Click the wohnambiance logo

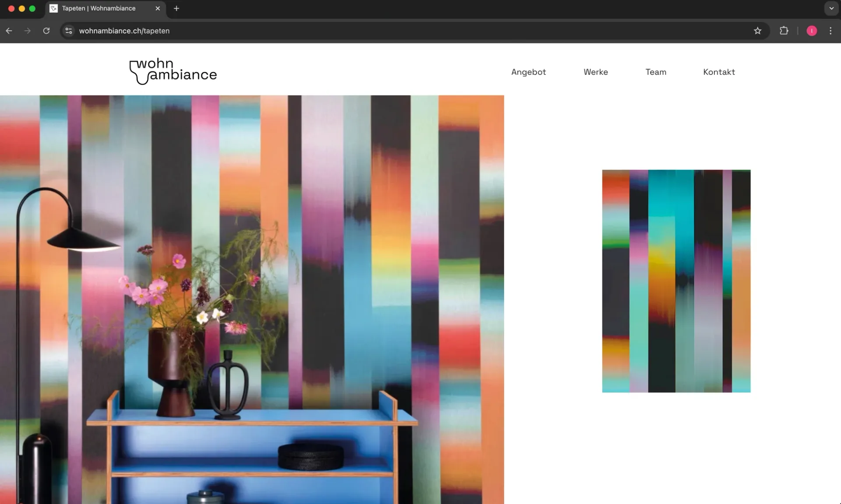173,71
